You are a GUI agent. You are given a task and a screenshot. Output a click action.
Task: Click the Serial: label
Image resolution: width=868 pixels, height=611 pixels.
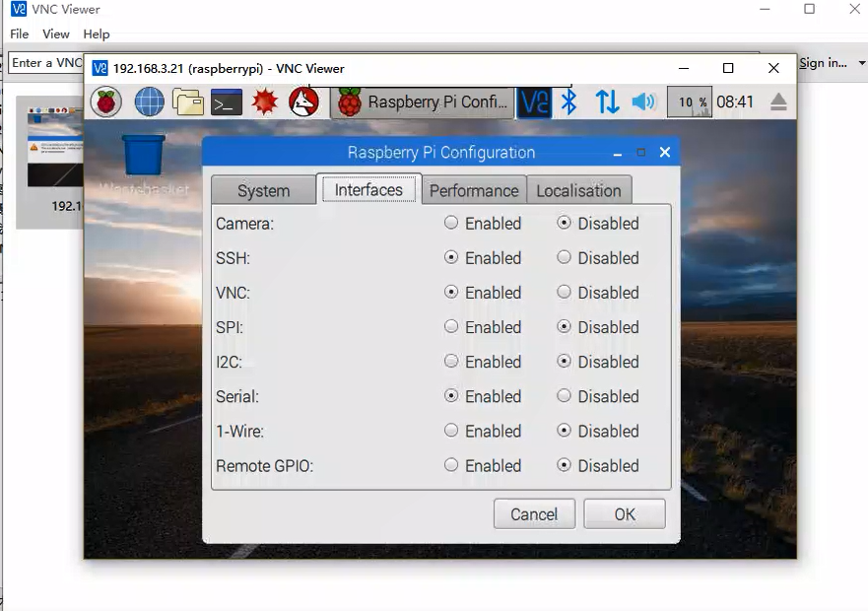[x=237, y=396]
